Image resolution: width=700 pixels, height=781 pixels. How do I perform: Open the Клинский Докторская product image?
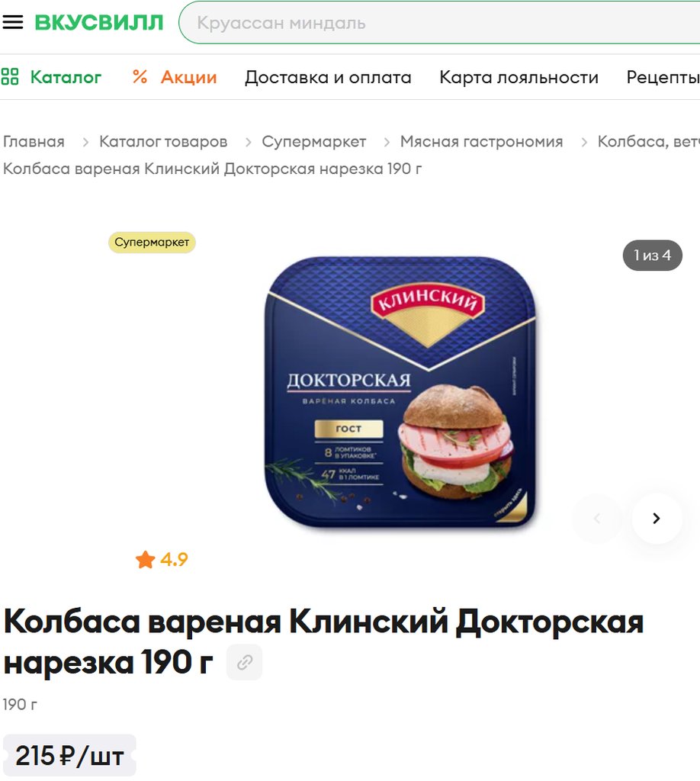coord(400,391)
